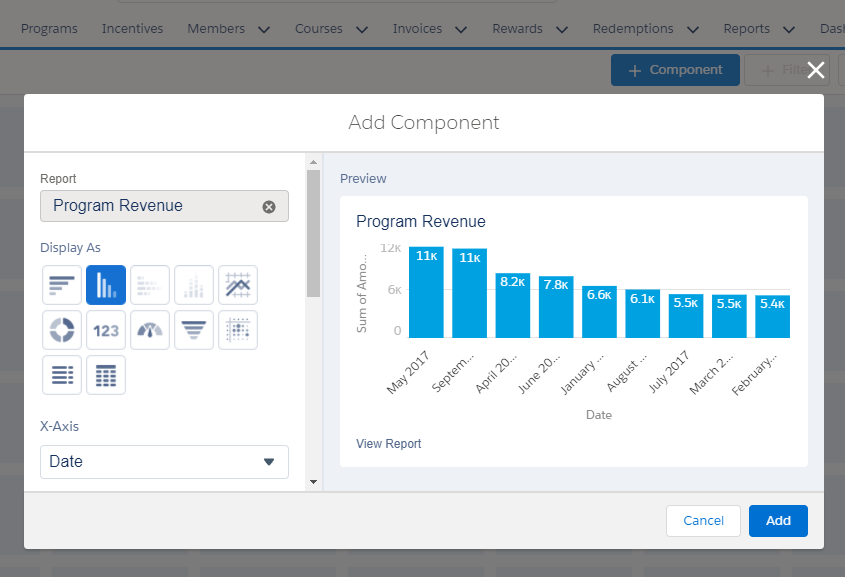Select horizontal bar chart display type

coord(62,285)
